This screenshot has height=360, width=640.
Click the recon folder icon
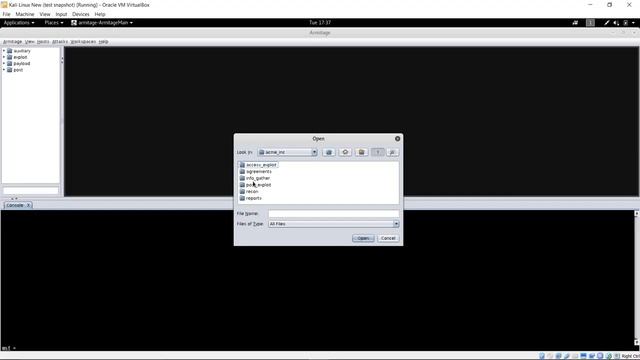pos(242,191)
